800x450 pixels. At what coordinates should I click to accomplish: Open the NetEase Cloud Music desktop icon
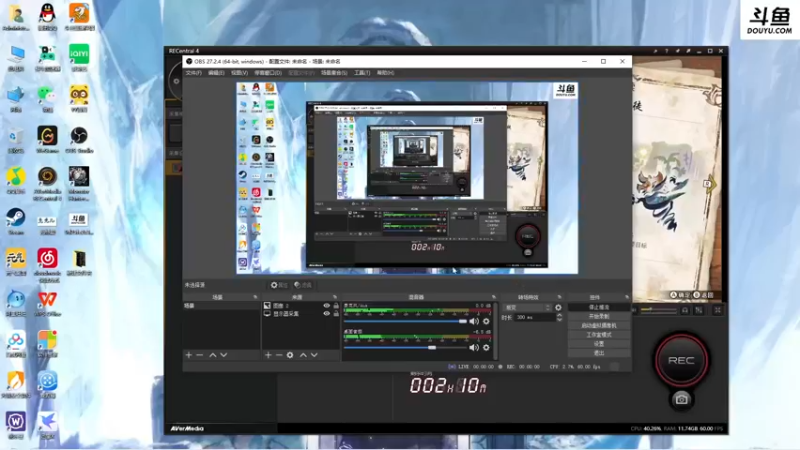coord(47,265)
